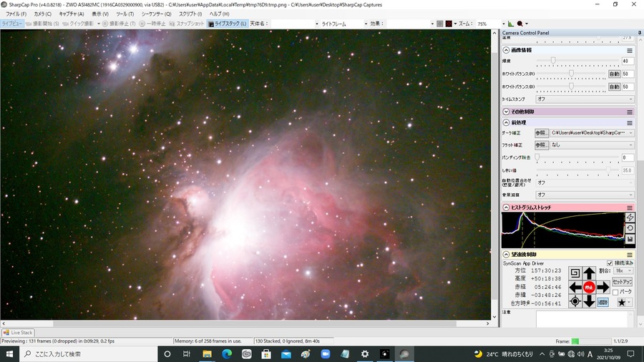Click the 注意 notes text box
644x362 pixels.
(x=585, y=319)
